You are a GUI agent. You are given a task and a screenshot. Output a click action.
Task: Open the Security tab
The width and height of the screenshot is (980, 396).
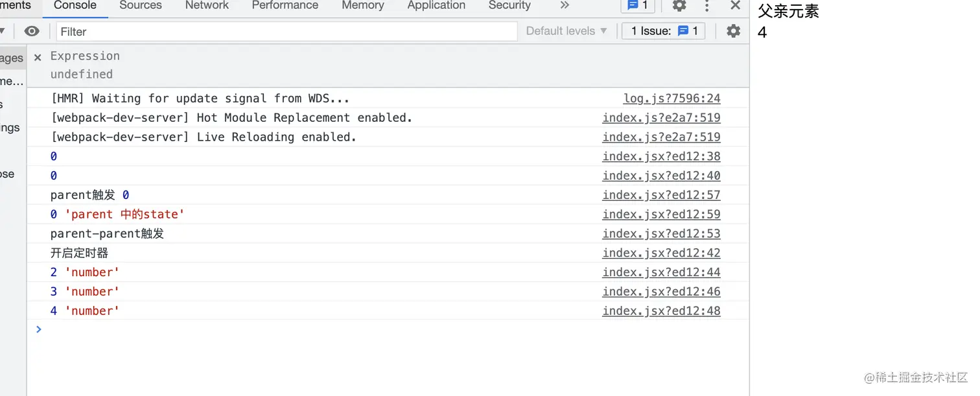tap(509, 6)
